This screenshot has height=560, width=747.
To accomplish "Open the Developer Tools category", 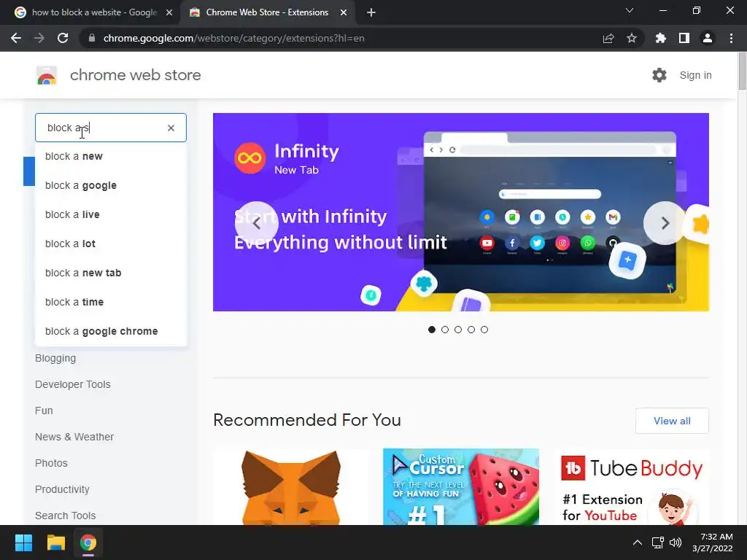I will point(72,384).
